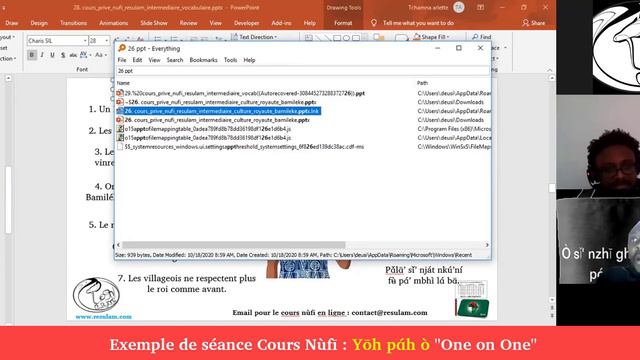Switch to the Animations tab in PowerPoint

tap(113, 23)
